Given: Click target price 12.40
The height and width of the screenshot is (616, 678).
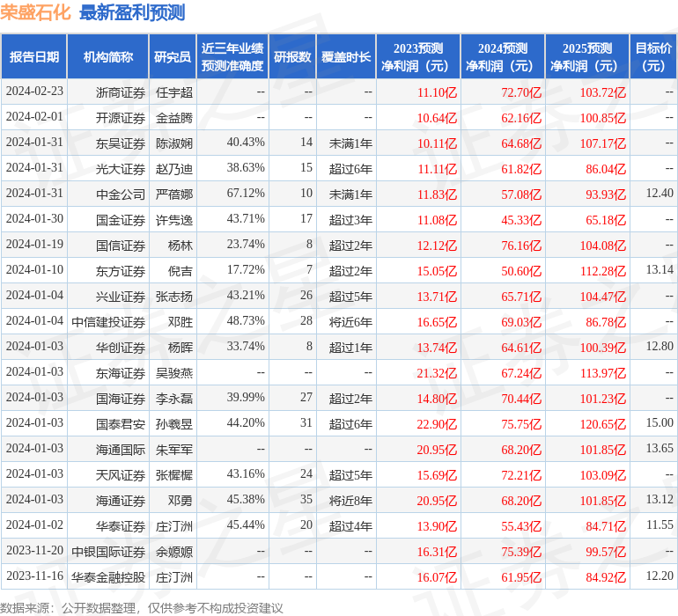Looking at the screenshot, I should 660,194.
